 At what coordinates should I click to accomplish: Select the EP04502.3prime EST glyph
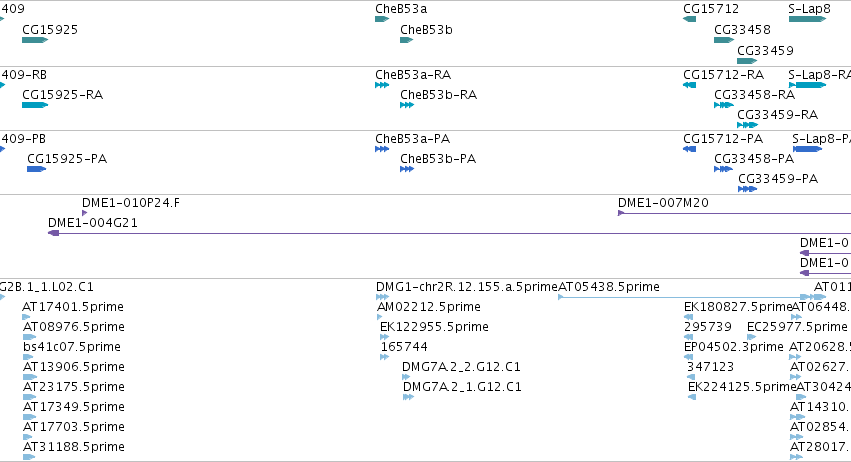pos(688,357)
